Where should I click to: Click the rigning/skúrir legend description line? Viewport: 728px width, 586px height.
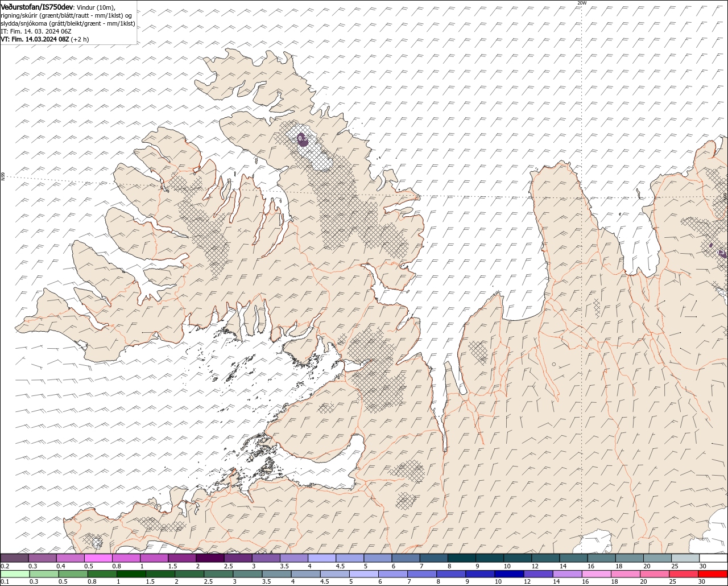tap(67, 15)
